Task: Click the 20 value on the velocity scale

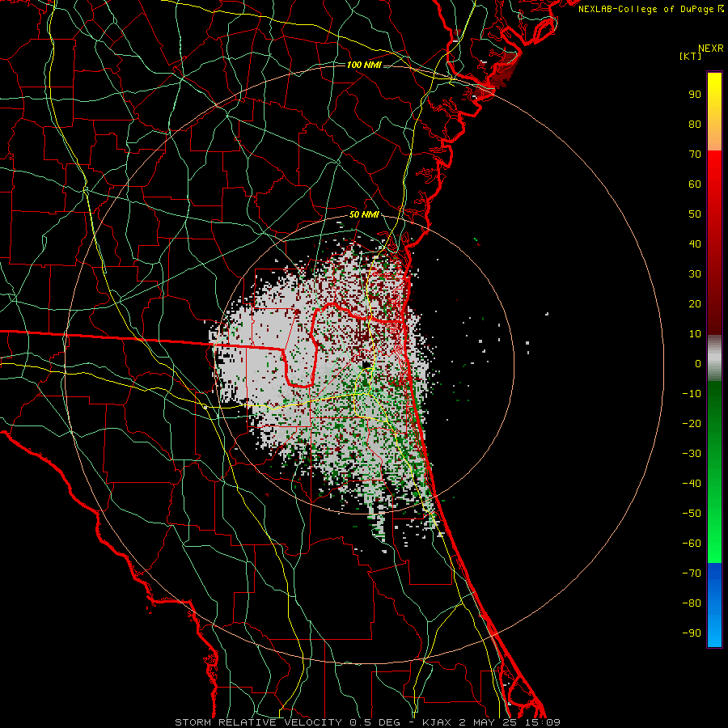Action: [x=695, y=303]
